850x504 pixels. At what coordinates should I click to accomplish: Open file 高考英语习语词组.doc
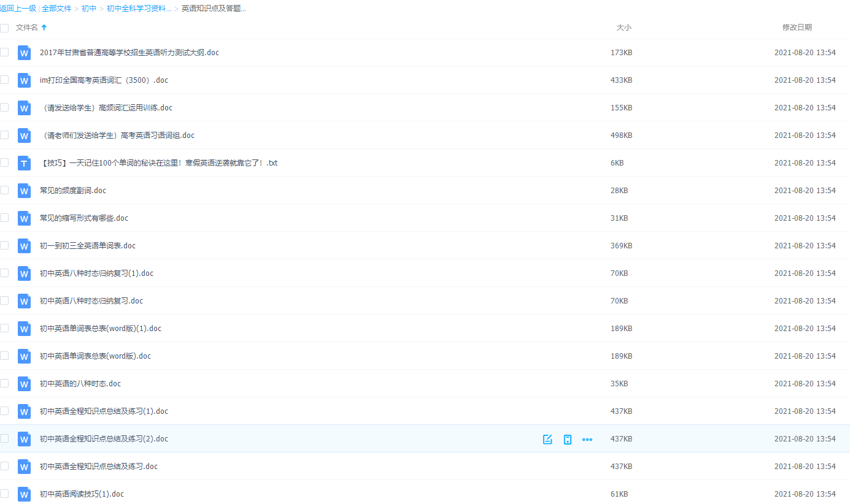point(117,136)
